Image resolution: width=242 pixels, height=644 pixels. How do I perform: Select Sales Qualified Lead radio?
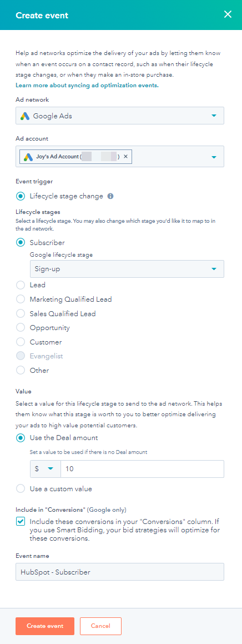(x=20, y=314)
